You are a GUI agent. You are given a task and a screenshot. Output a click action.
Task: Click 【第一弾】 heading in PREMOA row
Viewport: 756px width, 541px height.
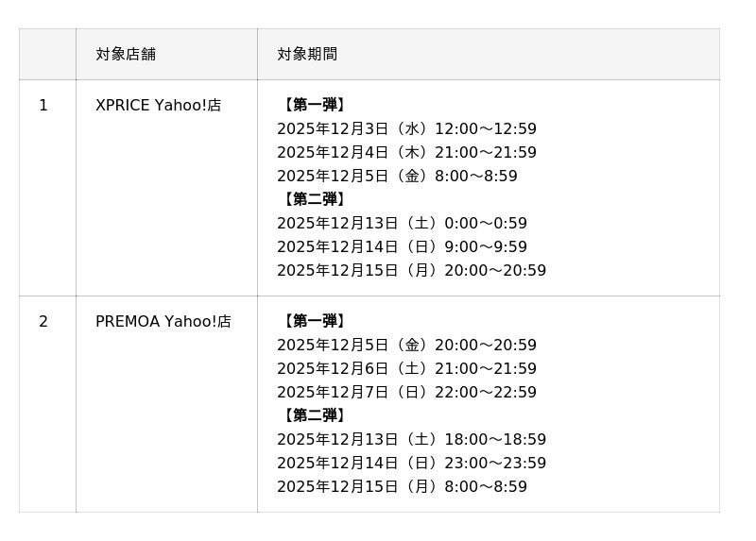pos(314,321)
